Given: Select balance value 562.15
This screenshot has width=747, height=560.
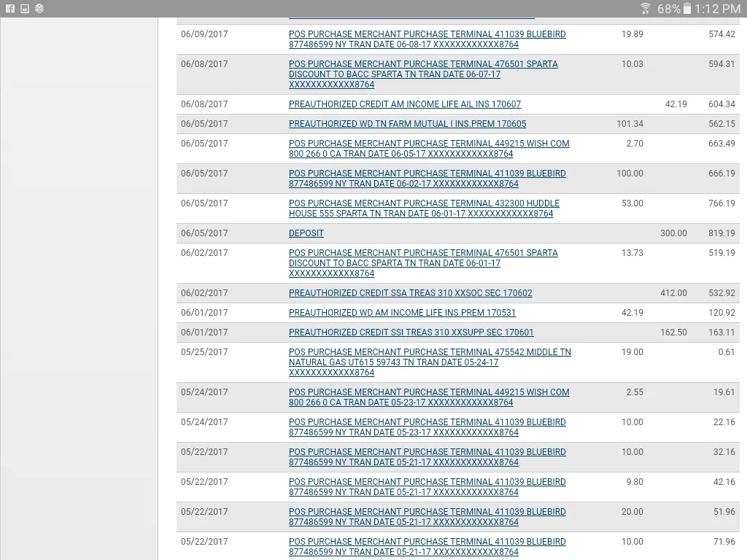Looking at the screenshot, I should 721,124.
